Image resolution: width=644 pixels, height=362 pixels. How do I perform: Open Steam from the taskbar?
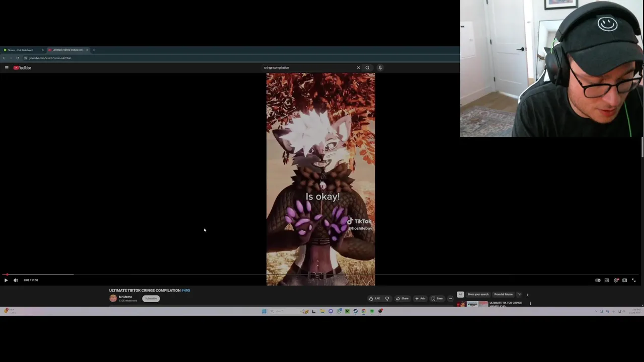(x=355, y=311)
